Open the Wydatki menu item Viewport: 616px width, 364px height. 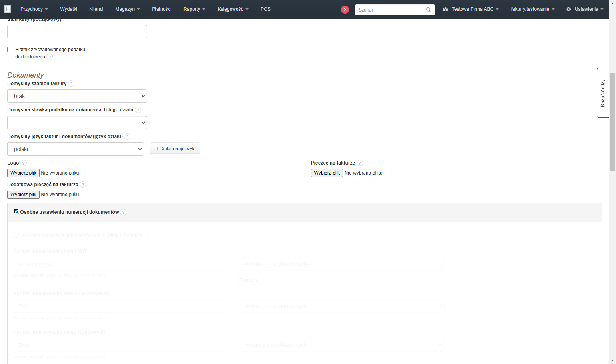pyautogui.click(x=69, y=9)
